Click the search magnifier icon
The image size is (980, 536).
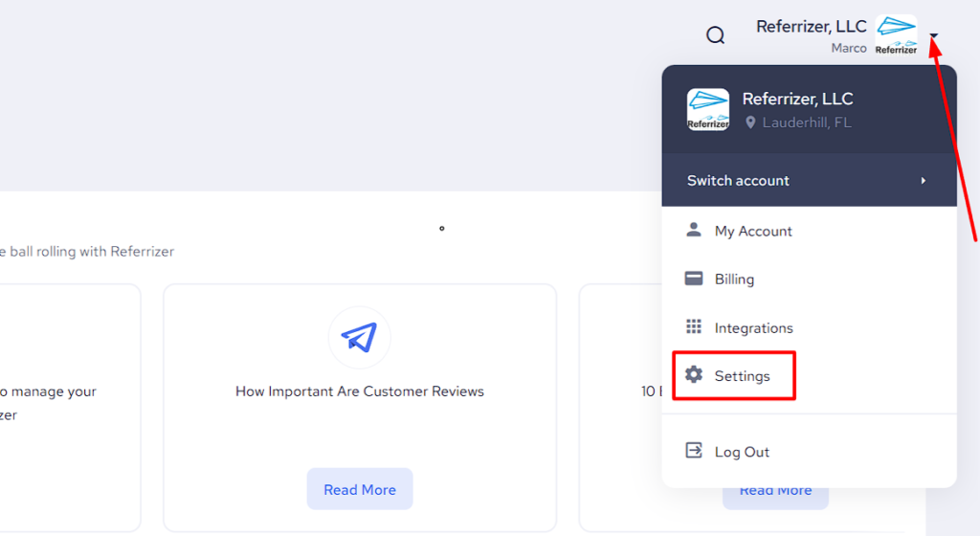pos(715,36)
